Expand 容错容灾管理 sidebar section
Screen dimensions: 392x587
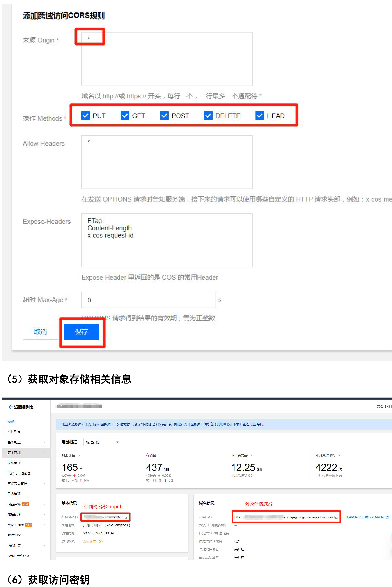[x=26, y=483]
